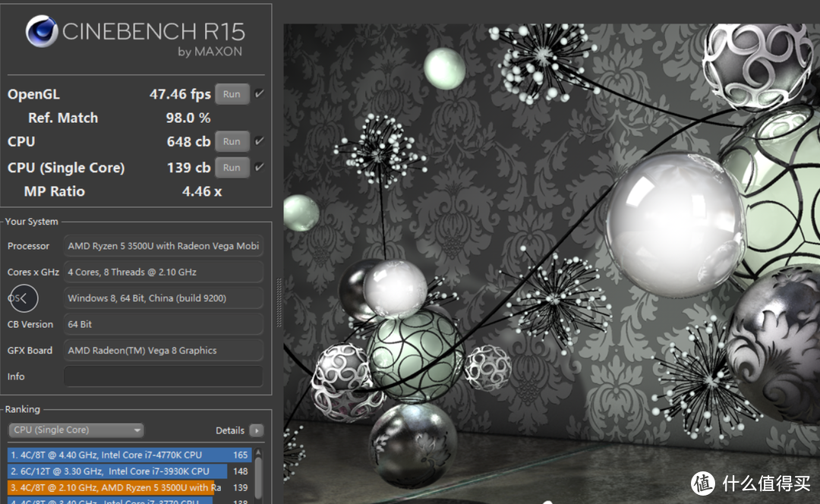
Task: Select the 'AMD Radeon(TM) Vega 8 Graphics' field
Action: [163, 350]
